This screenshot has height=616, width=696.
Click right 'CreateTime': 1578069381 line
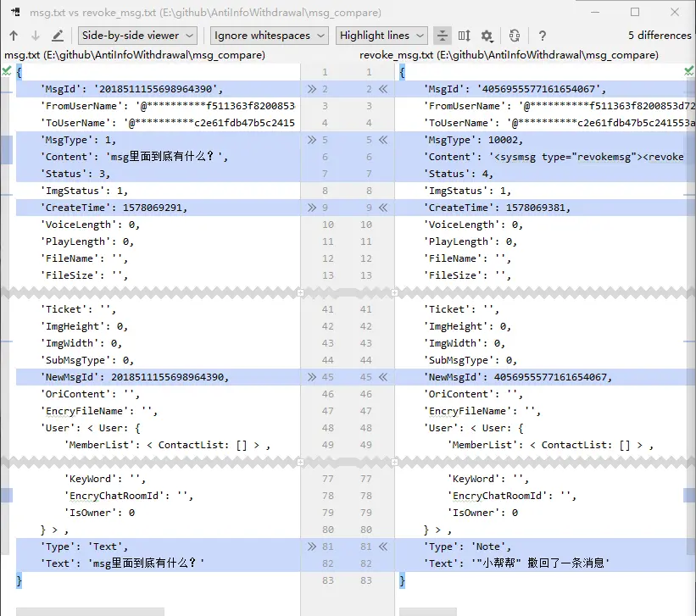tap(545, 208)
